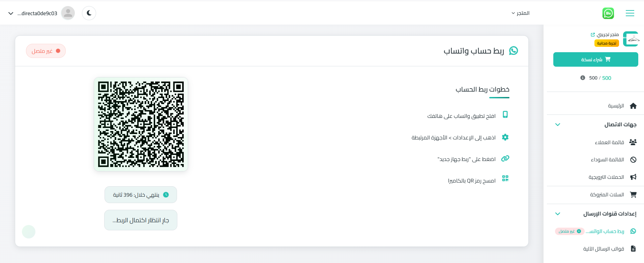The width and height of the screenshot is (644, 263).
Task: Click the home icon for الرئيسية
Action: click(x=633, y=106)
